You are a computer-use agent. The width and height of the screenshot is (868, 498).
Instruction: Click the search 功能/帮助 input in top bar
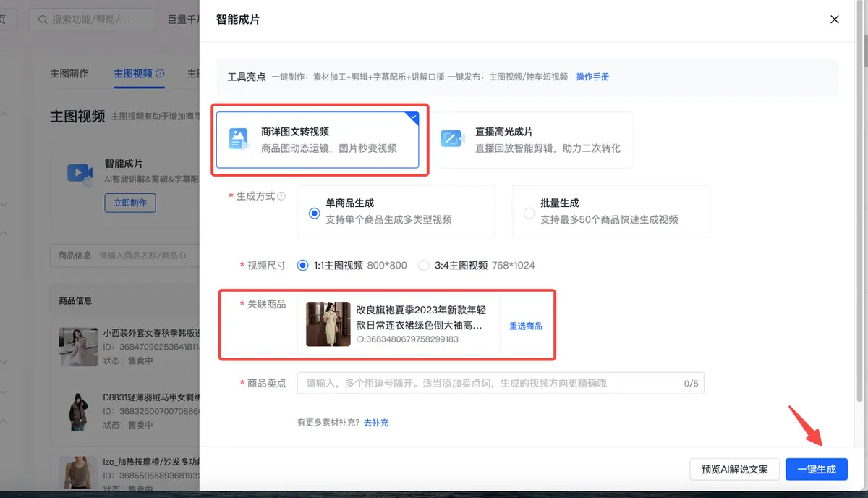click(x=93, y=20)
